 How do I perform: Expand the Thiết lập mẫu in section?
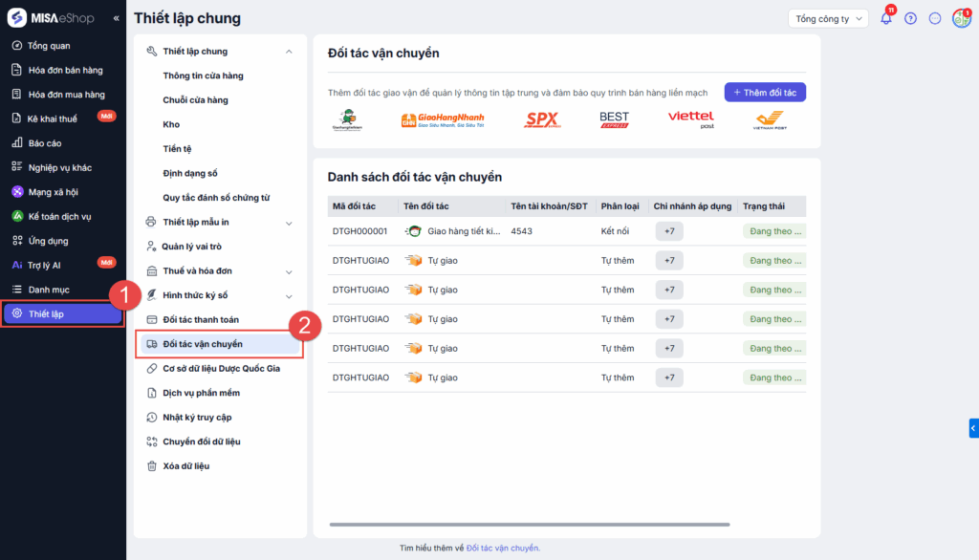[x=289, y=223]
